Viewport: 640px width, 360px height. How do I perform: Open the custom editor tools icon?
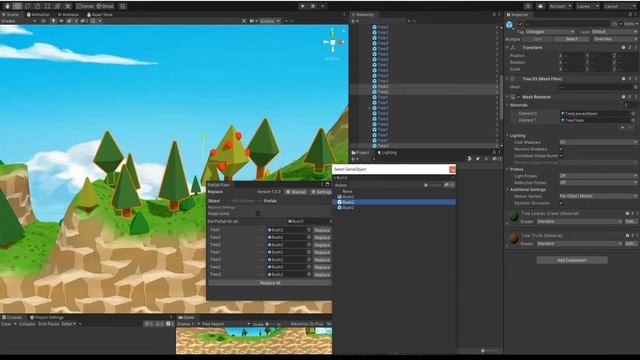(x=68, y=6)
